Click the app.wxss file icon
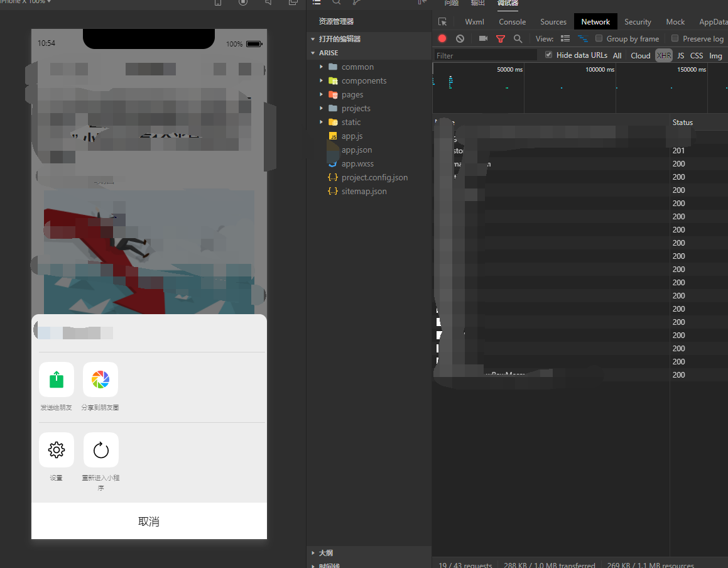Viewport: 728px width, 568px height. pyautogui.click(x=333, y=163)
